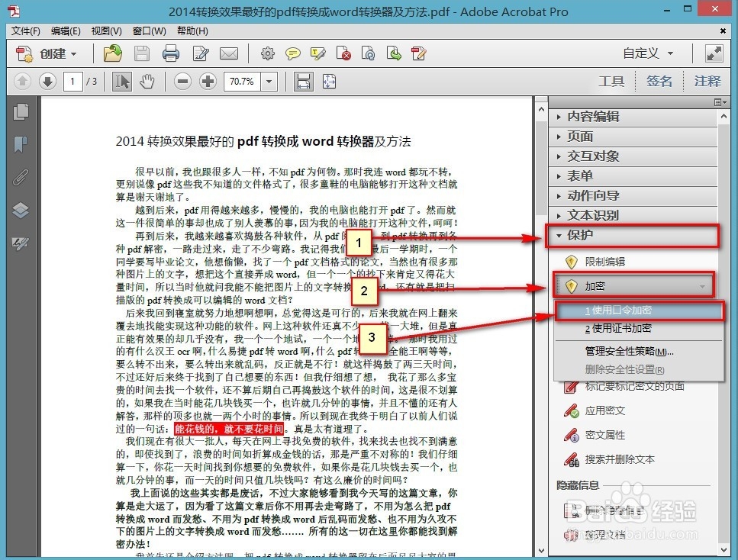The height and width of the screenshot is (560, 738).
Task: Open the Create dropdown arrow
Action: 73,54
